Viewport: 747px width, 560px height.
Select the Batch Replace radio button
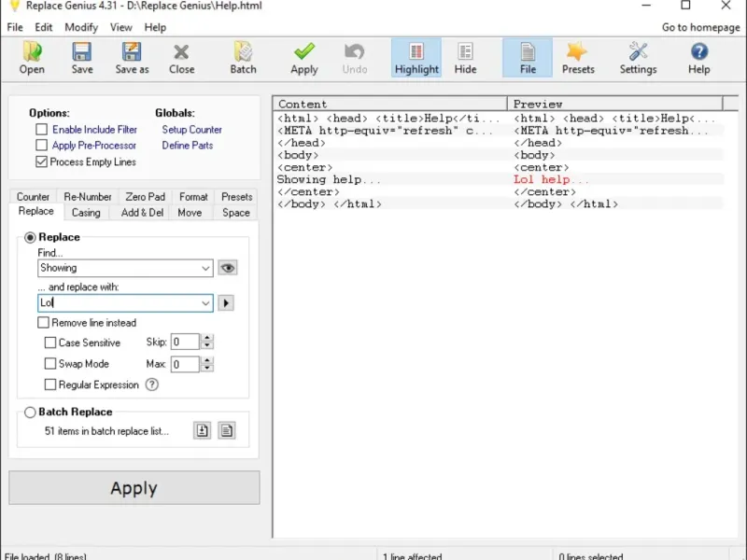click(x=31, y=412)
